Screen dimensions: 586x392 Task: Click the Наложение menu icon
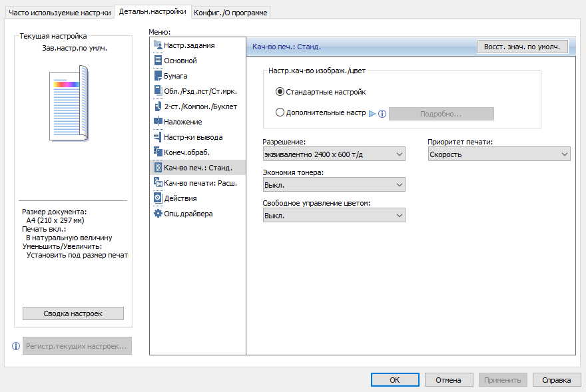point(158,122)
